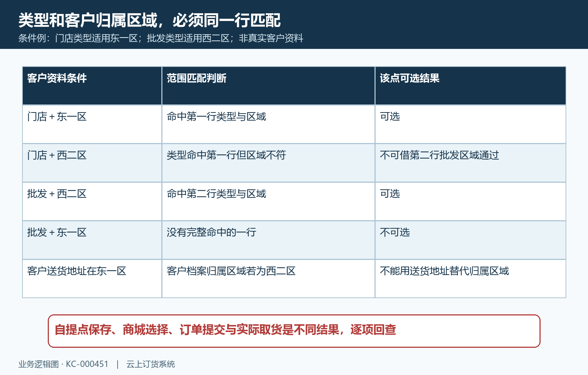Click the column header 范围匹配判断
588x375 pixels.
click(x=268, y=86)
